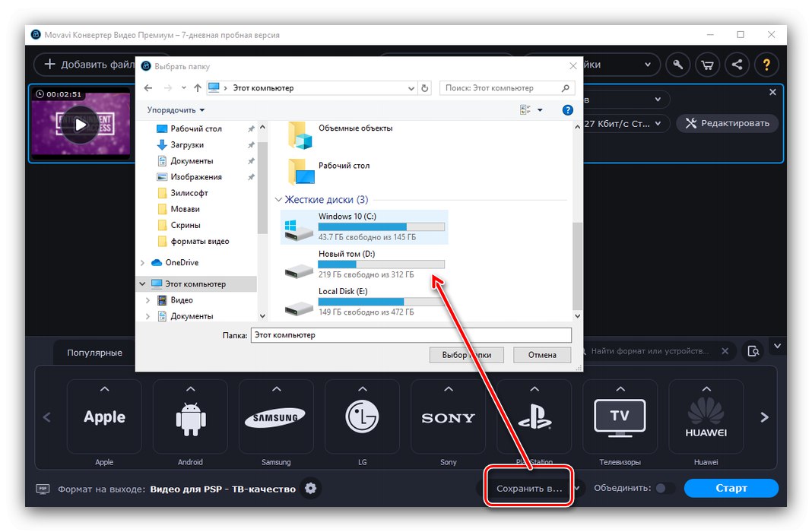Collapse the Этот компьютер tree node
The width and height of the screenshot is (812, 532).
(142, 283)
